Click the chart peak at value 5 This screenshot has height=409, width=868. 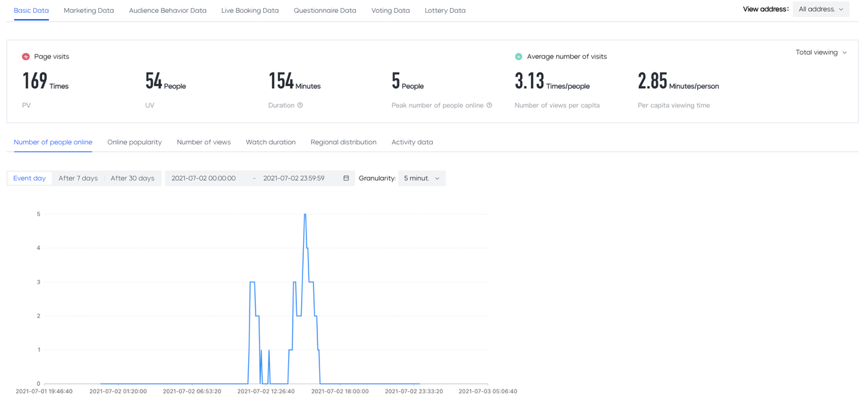(x=305, y=214)
